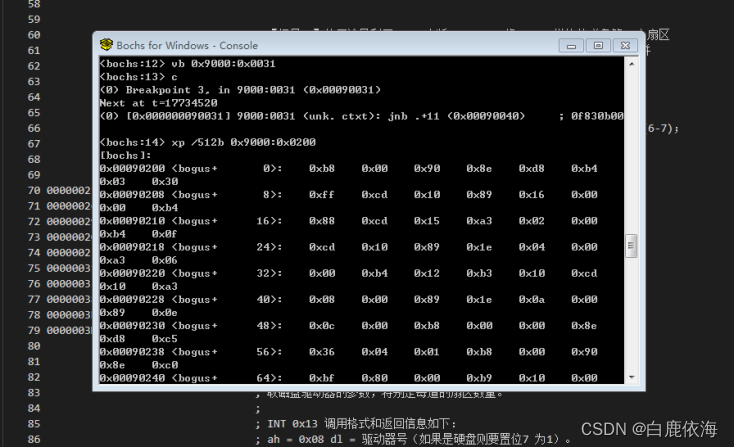Click the address 0x00090238 in console
The width and height of the screenshot is (734, 448).
(132, 352)
